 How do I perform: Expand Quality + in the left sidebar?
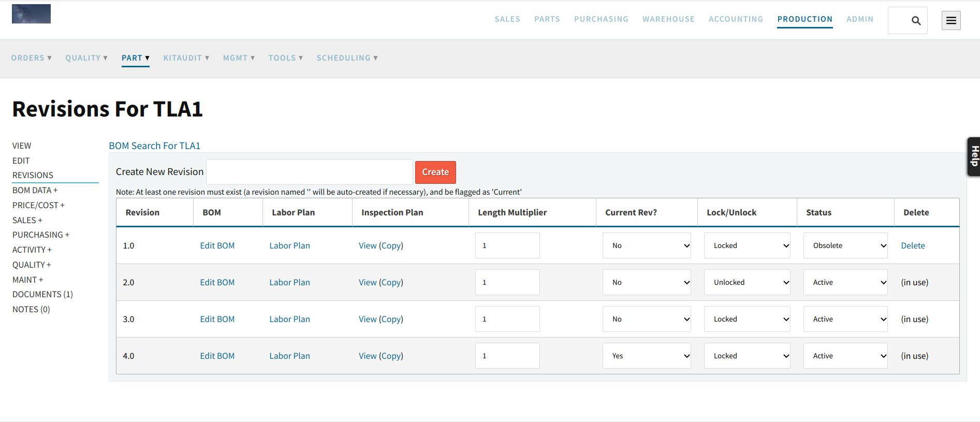[x=32, y=265]
